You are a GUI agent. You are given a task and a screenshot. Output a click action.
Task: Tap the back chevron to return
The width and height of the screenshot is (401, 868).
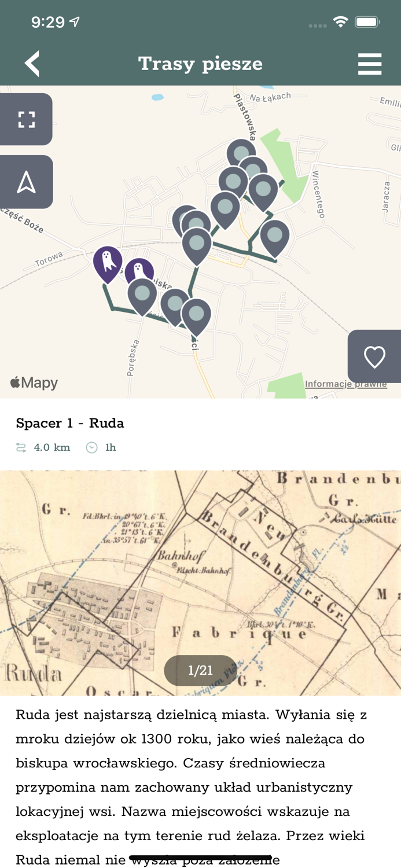(32, 64)
